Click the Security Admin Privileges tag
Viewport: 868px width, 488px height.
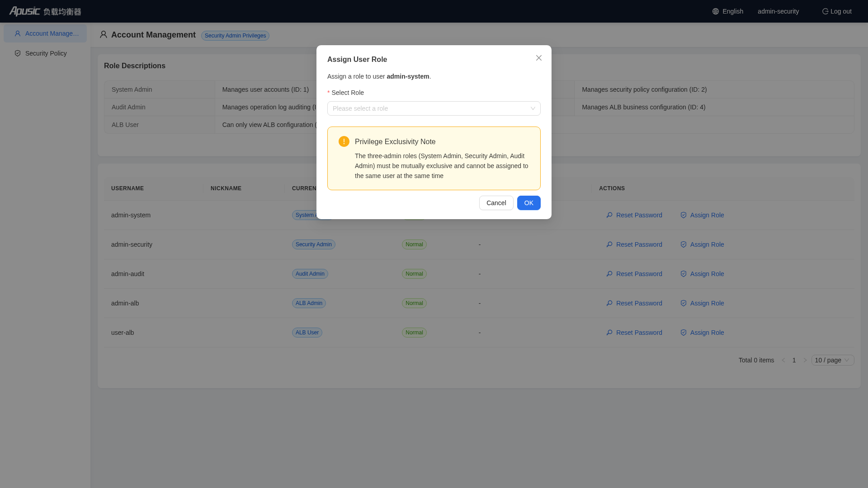click(235, 36)
